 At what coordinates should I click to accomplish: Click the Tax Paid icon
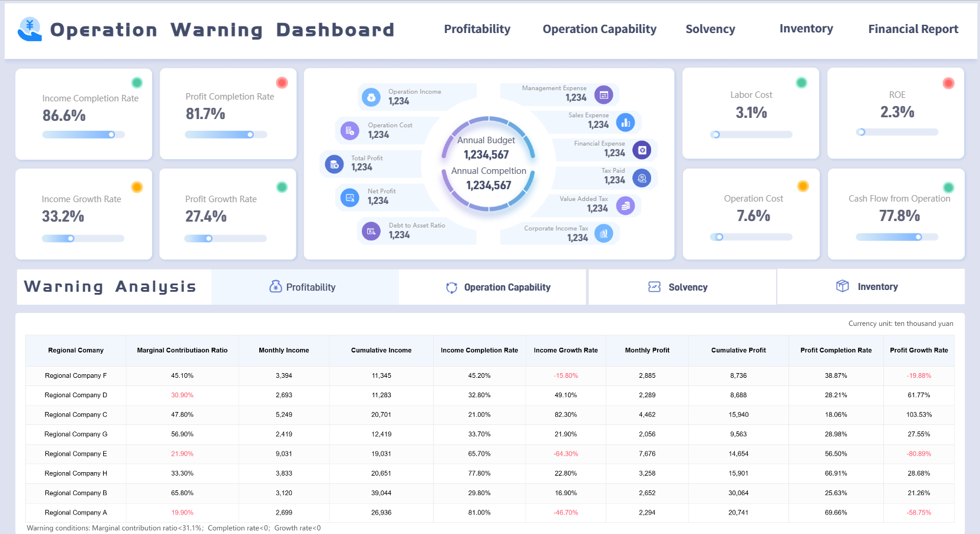641,178
